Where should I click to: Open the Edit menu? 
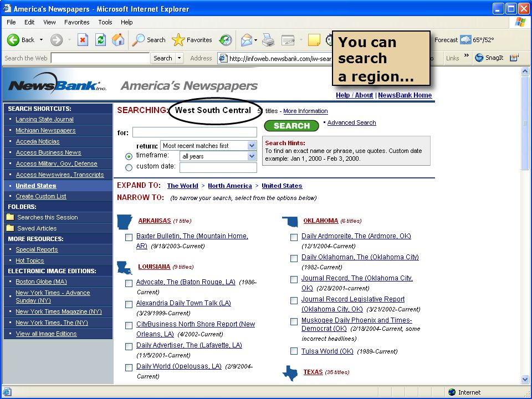[29, 22]
